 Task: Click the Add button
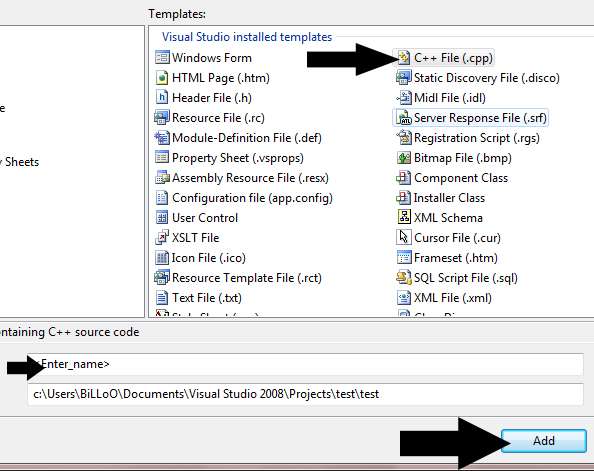click(544, 441)
